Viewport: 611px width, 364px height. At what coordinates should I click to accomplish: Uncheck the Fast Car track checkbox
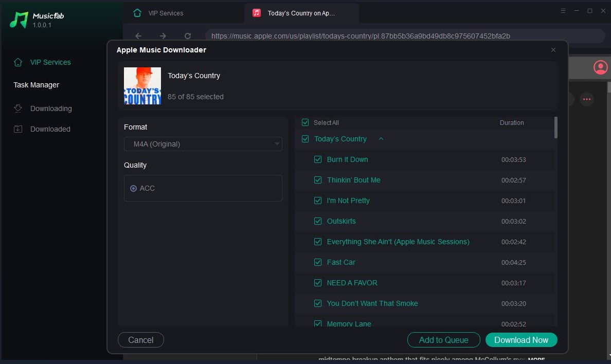[x=317, y=262]
